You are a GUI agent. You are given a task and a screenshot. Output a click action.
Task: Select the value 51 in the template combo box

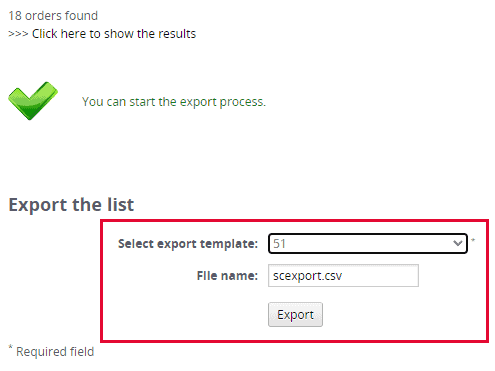(x=279, y=244)
